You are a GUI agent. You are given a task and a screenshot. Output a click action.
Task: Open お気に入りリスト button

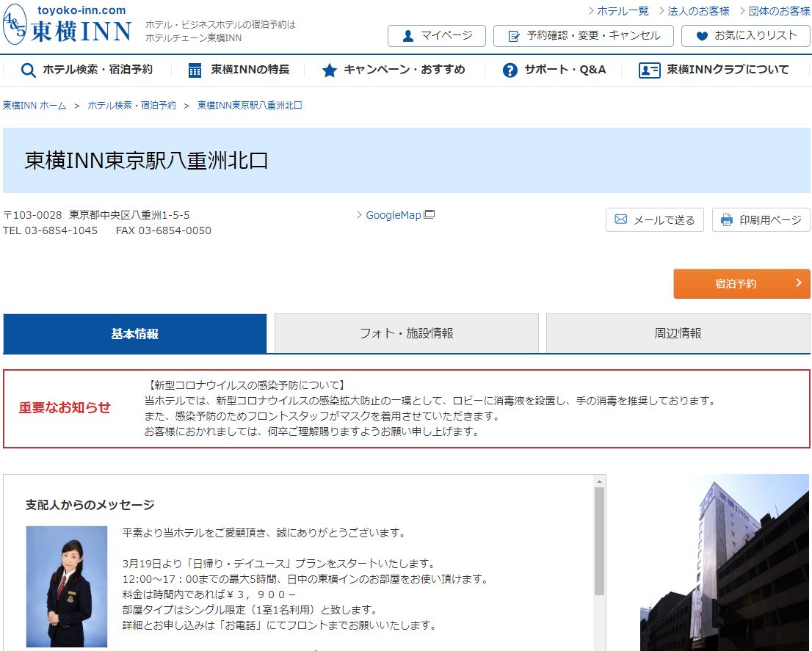point(746,36)
